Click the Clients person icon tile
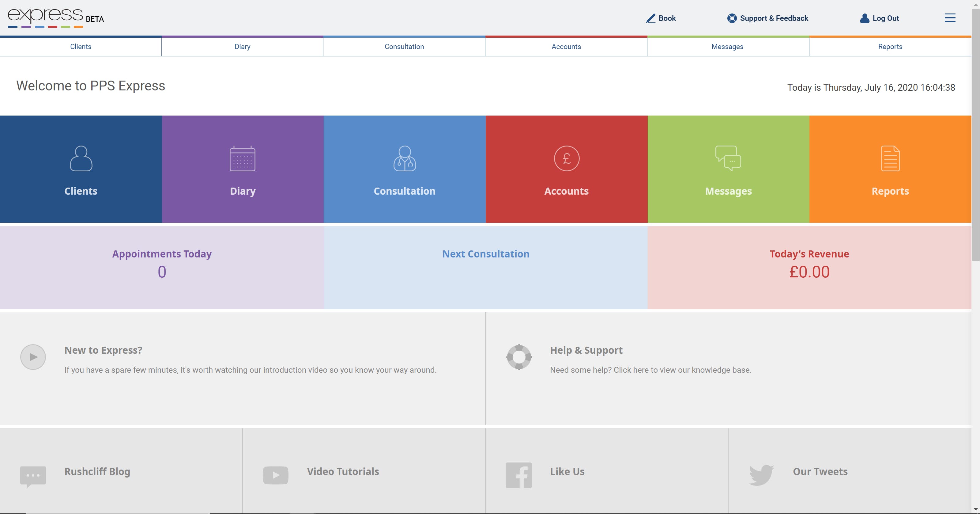 coord(81,158)
